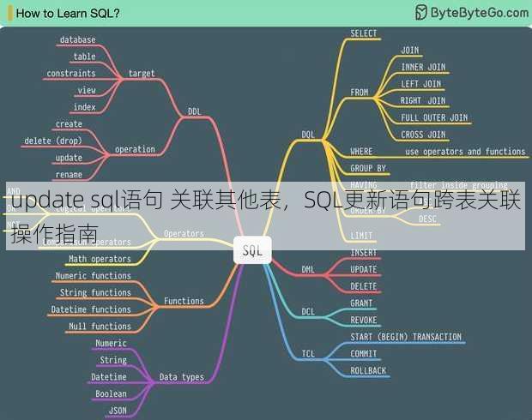Select the "Numeric functions" node
532x420 pixels.
coord(94,276)
